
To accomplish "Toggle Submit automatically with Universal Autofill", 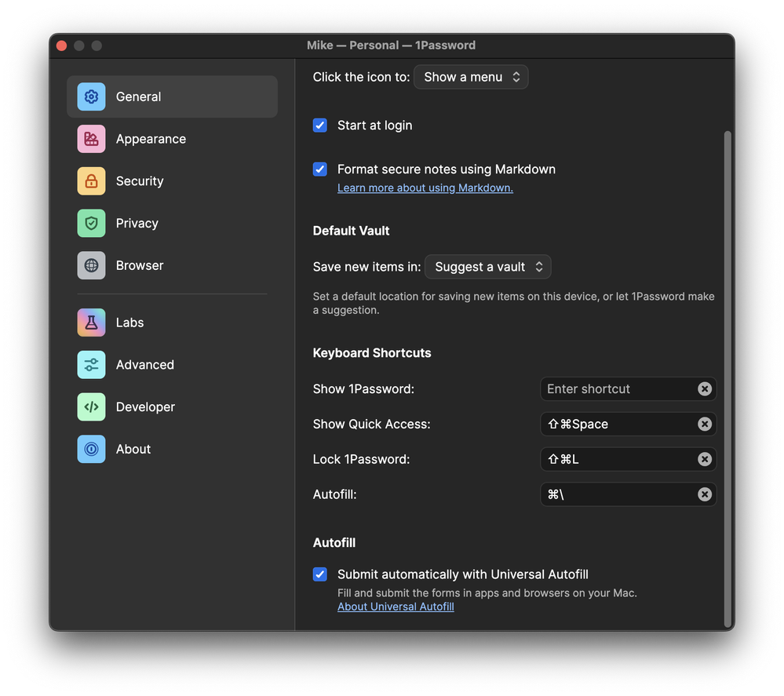I will coord(320,574).
